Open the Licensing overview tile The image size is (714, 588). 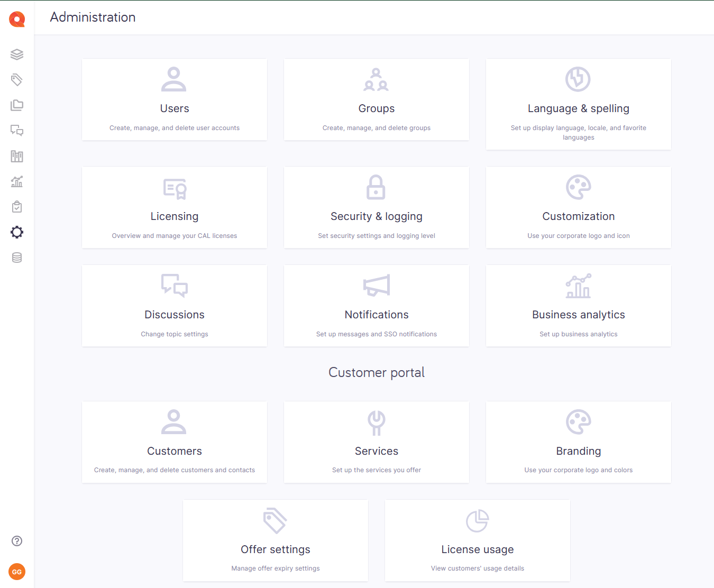point(175,207)
